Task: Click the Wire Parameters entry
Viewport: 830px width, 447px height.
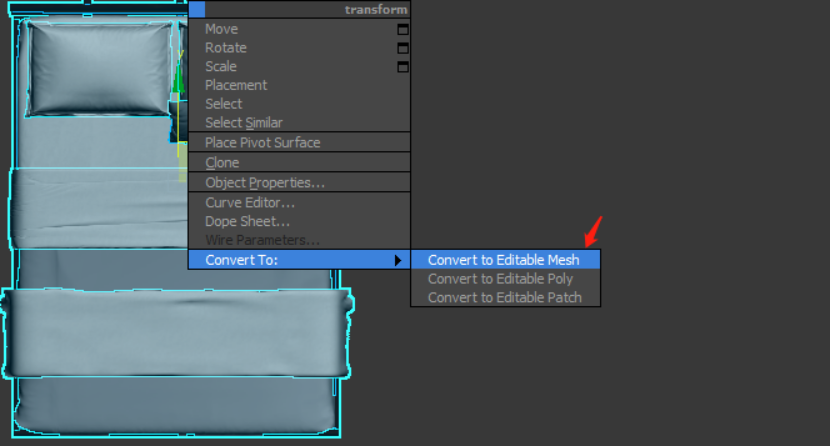Action: [x=299, y=240]
